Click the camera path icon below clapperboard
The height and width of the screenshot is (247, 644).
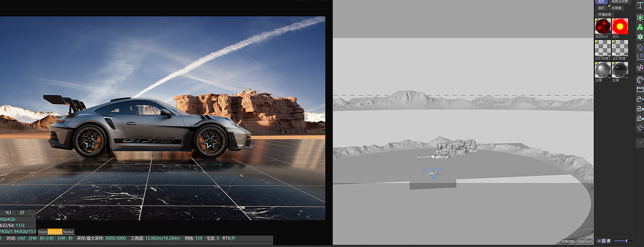[x=640, y=99]
